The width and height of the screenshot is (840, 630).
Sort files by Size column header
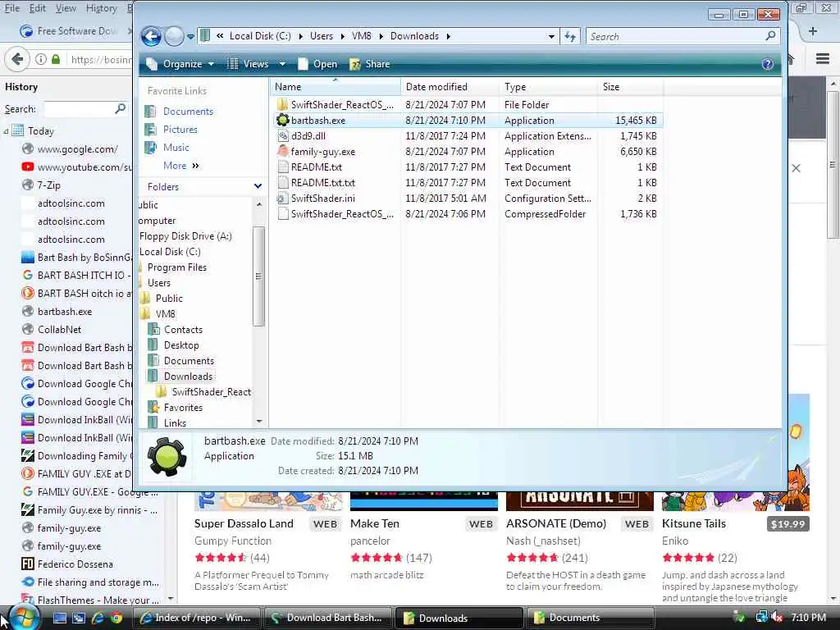(x=631, y=87)
